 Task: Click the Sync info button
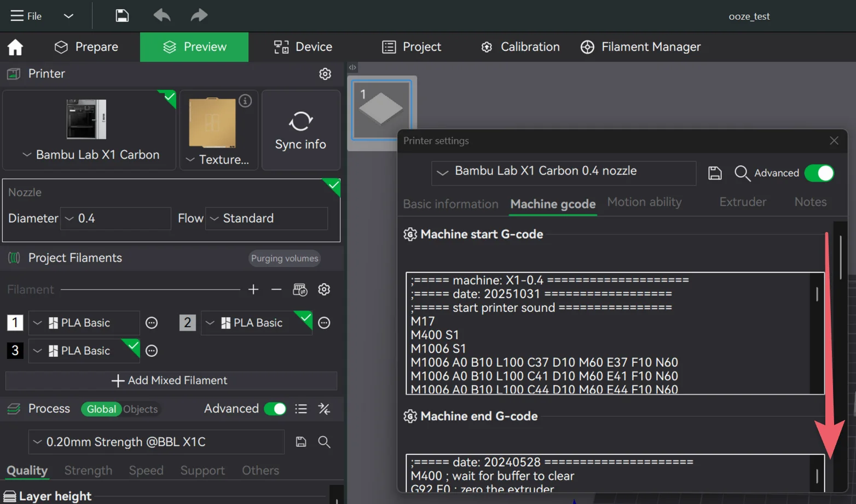[300, 130]
